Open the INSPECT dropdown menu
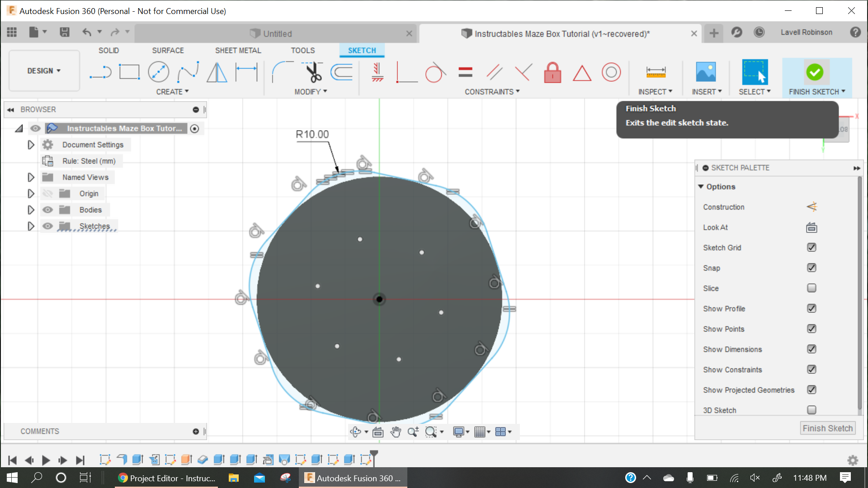Viewport: 868px width, 488px height. pyautogui.click(x=655, y=92)
